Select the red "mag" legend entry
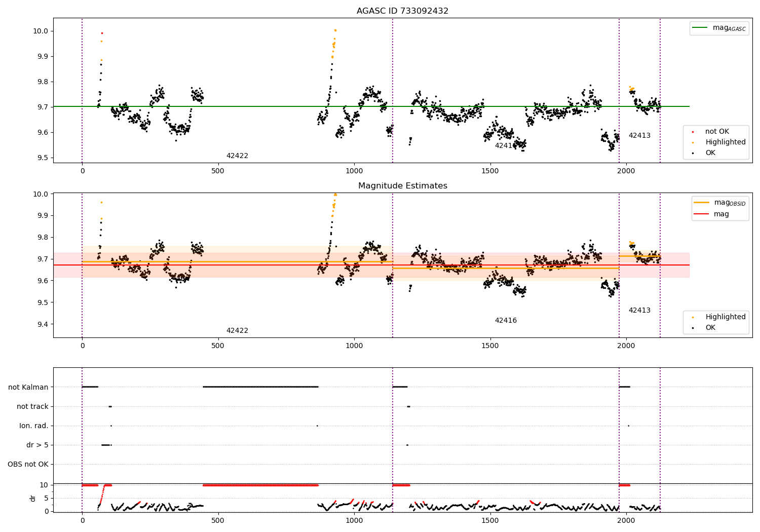This screenshot has width=760, height=532. 711,214
